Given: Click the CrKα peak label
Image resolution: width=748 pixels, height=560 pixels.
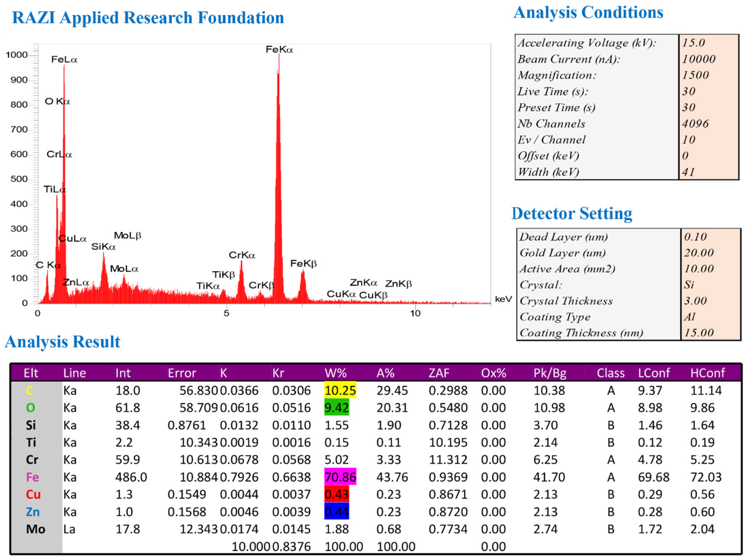Looking at the screenshot, I should 242,255.
